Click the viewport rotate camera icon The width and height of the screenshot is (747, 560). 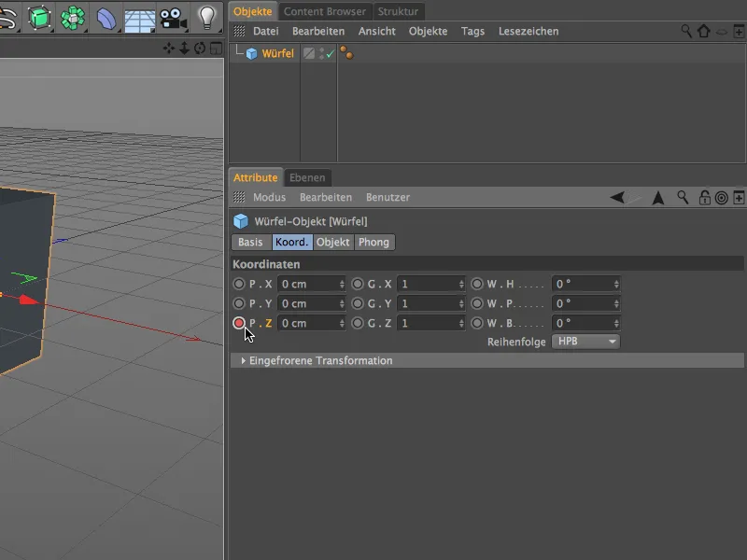(200, 49)
